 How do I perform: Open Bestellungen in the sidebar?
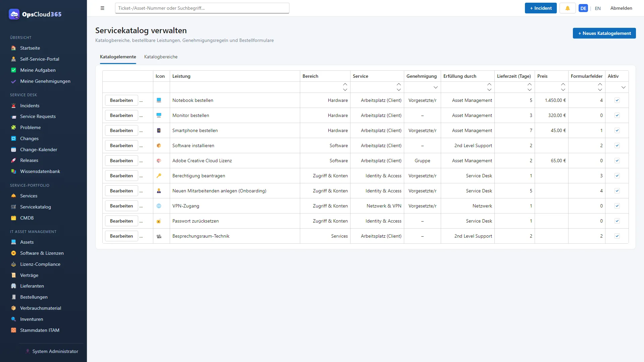pyautogui.click(x=34, y=297)
